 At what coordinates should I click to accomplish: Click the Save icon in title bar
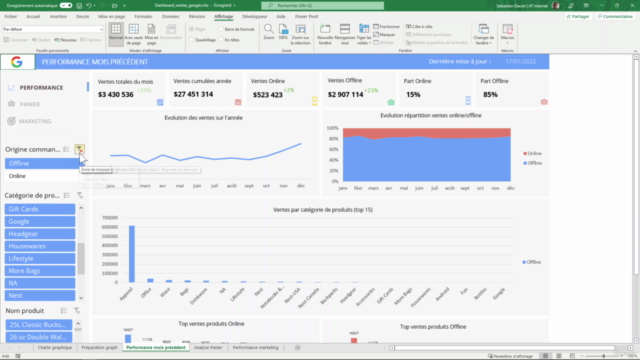coord(79,6)
